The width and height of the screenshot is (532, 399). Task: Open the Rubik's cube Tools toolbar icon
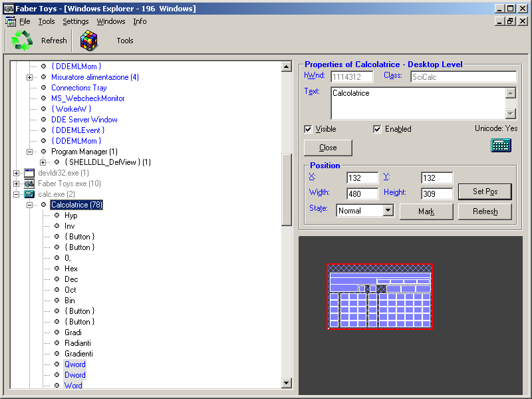[89, 41]
